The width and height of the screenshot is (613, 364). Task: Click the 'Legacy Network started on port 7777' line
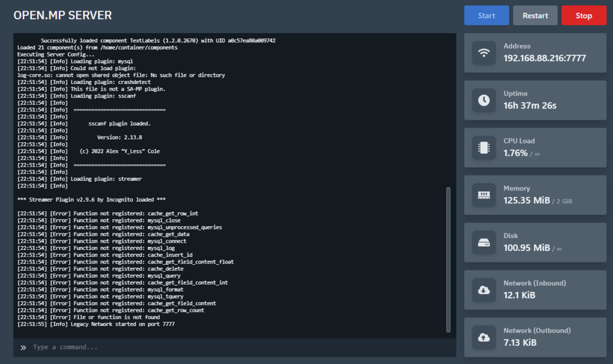point(96,324)
